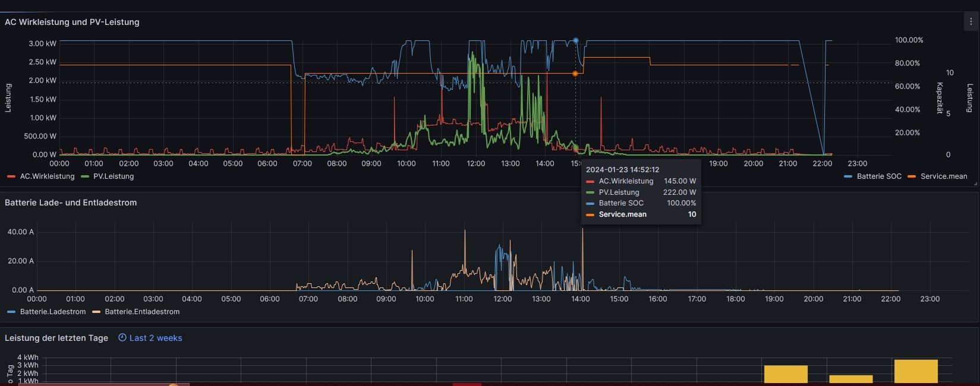The image size is (980, 386).
Task: Toggle the Batterie.Entladestrom label in the legend
Action: (142, 312)
